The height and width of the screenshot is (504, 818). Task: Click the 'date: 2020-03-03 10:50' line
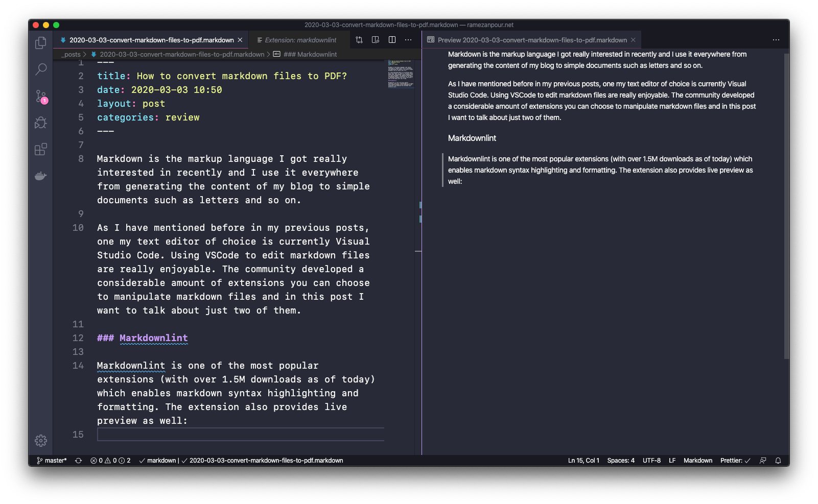tap(159, 90)
